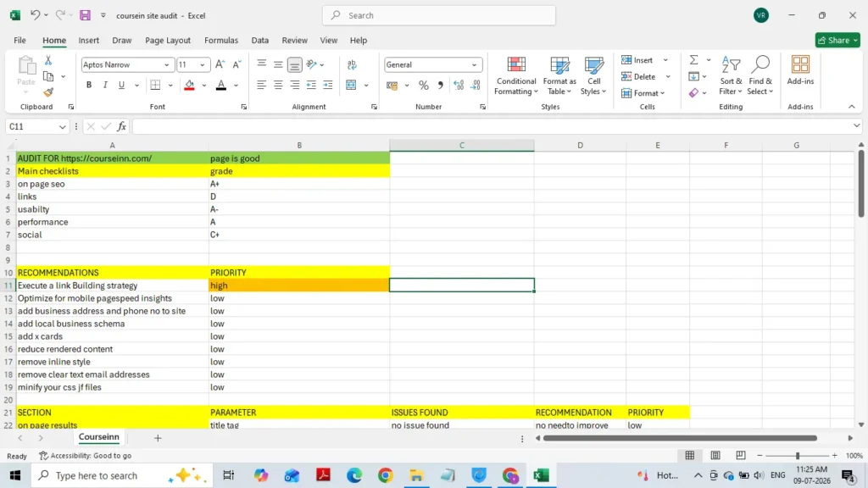Switch to the Page Layout tab
The image size is (868, 488).
tap(168, 41)
